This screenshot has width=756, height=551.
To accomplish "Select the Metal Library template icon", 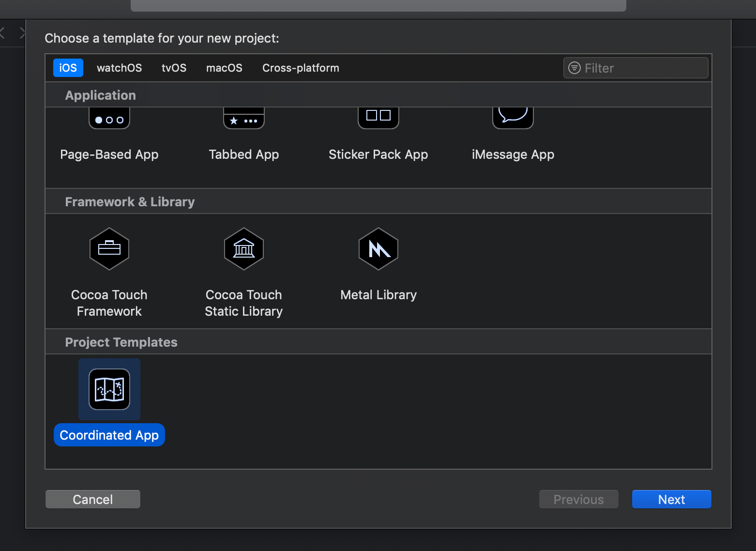I will [x=378, y=249].
